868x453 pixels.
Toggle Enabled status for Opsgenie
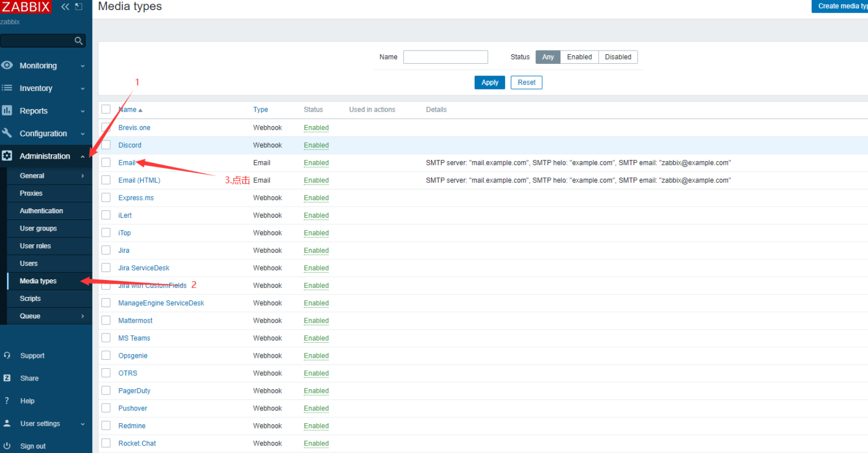(316, 356)
